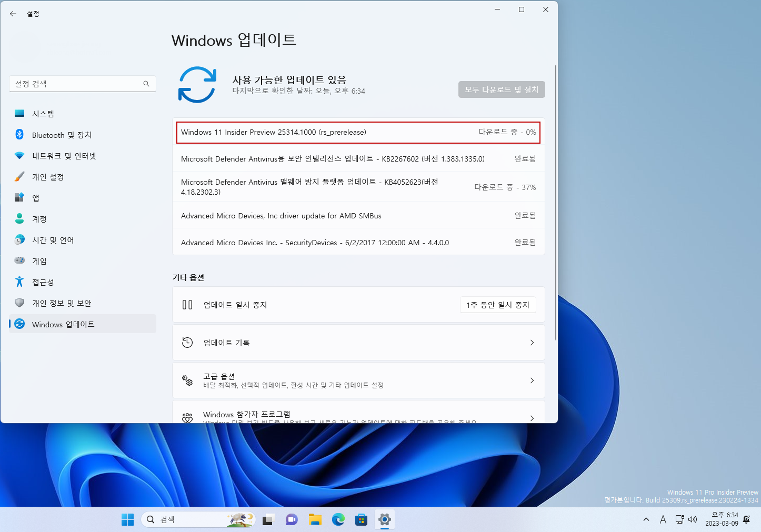Click the search magnifier in settings search box
Viewport: 761px width, 532px height.
(146, 84)
